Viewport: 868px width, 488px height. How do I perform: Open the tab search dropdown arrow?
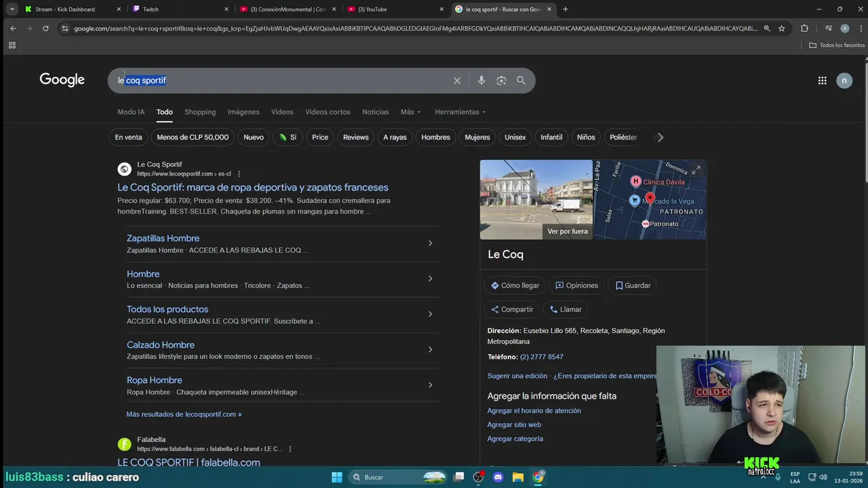point(12,9)
